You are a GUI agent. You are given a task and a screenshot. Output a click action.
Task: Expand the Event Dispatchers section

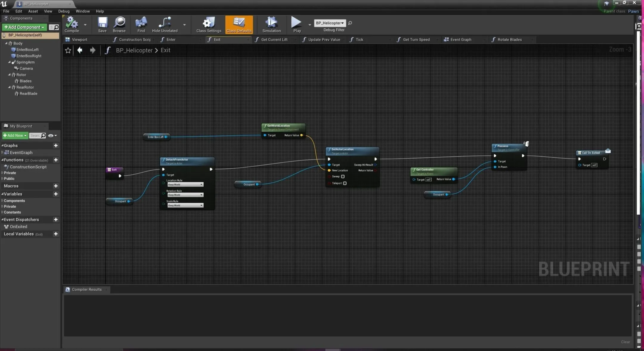point(4,219)
